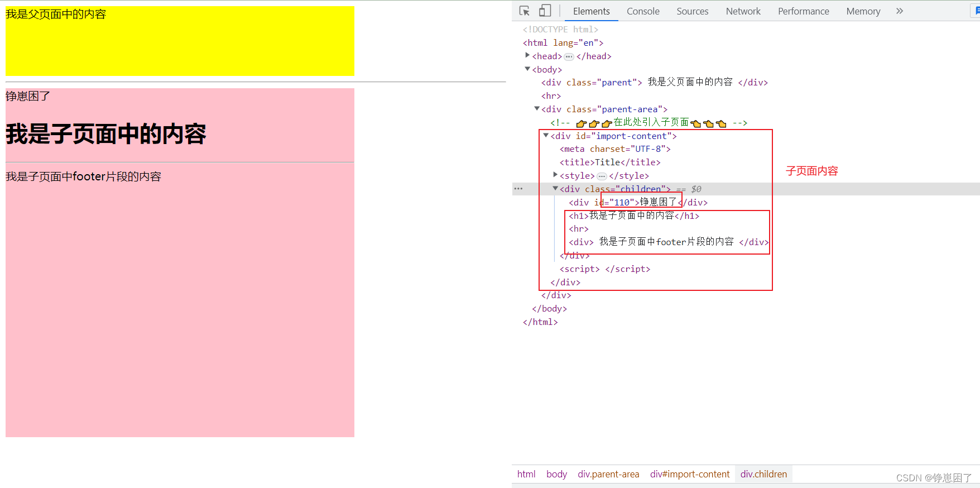Screen dimensions: 980x488
Task: Expand the collapsed head ellipsis badge
Action: coord(569,56)
